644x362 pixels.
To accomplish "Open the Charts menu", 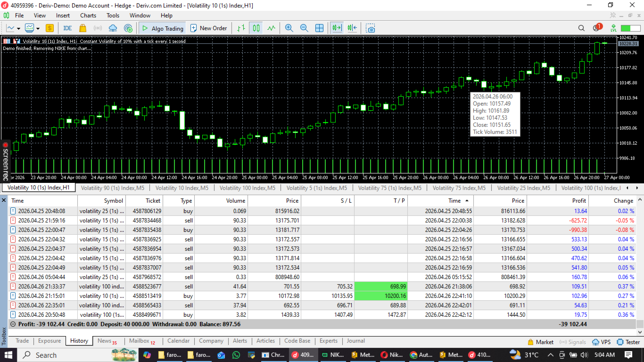I will point(88,16).
